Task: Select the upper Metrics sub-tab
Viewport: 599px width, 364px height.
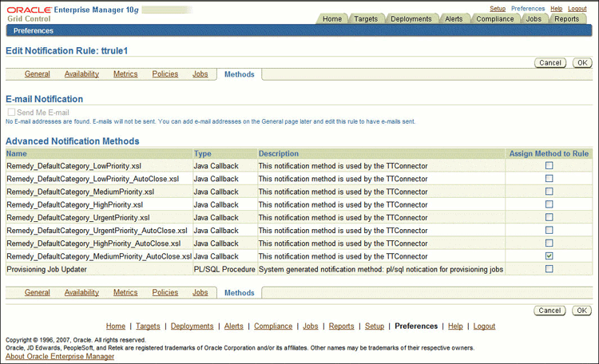Action: pos(125,74)
